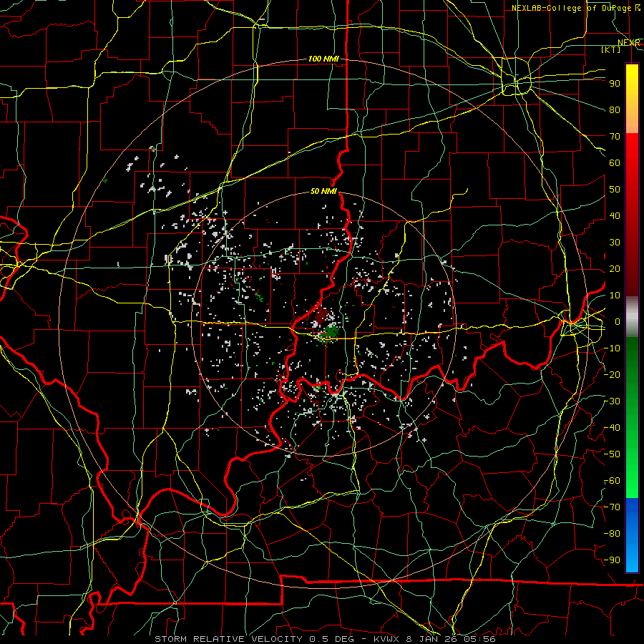Image resolution: width=644 pixels, height=644 pixels.
Task: Click the "-30" scale value
Action: point(613,401)
